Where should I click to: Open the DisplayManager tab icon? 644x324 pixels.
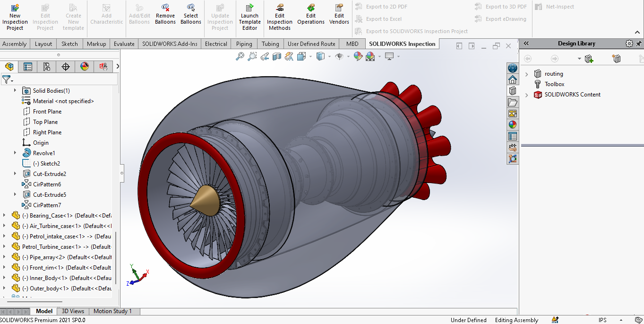click(x=84, y=67)
